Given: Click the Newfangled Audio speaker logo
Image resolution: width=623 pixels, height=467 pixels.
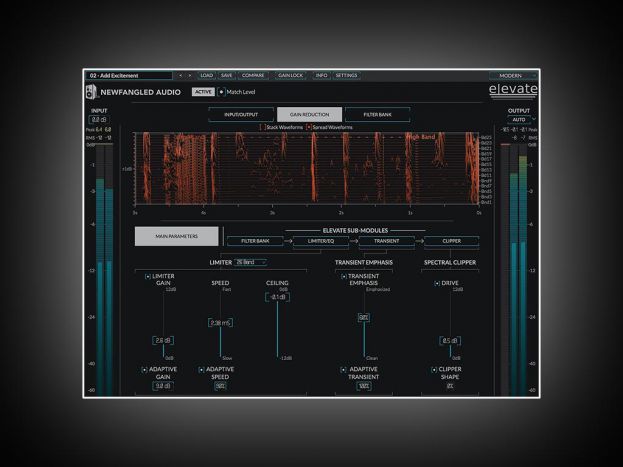Looking at the screenshot, I should [x=91, y=92].
